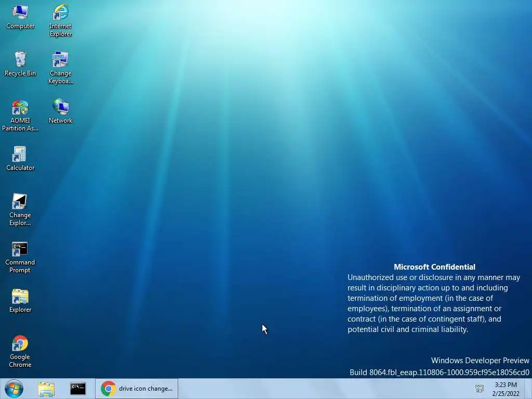Viewport: 532px width, 399px height.
Task: Select the Computer desktop icon
Action: (20, 17)
